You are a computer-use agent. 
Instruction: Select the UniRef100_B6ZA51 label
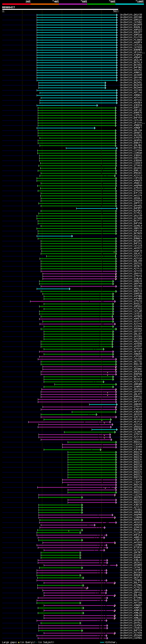point(131,83)
